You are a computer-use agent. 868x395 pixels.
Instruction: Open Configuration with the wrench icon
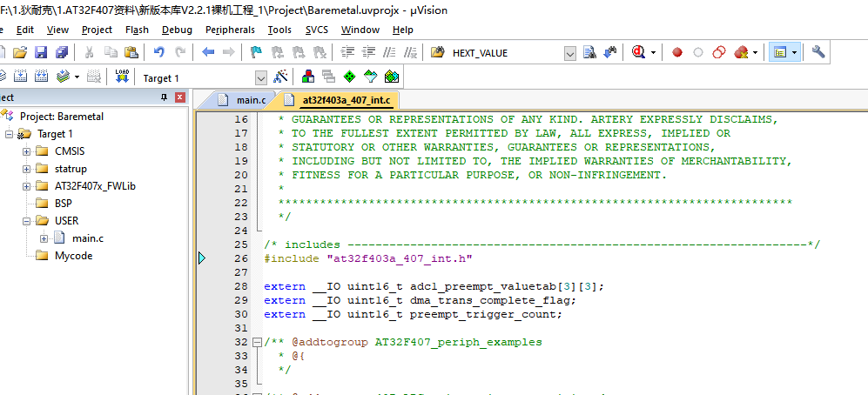click(x=818, y=52)
